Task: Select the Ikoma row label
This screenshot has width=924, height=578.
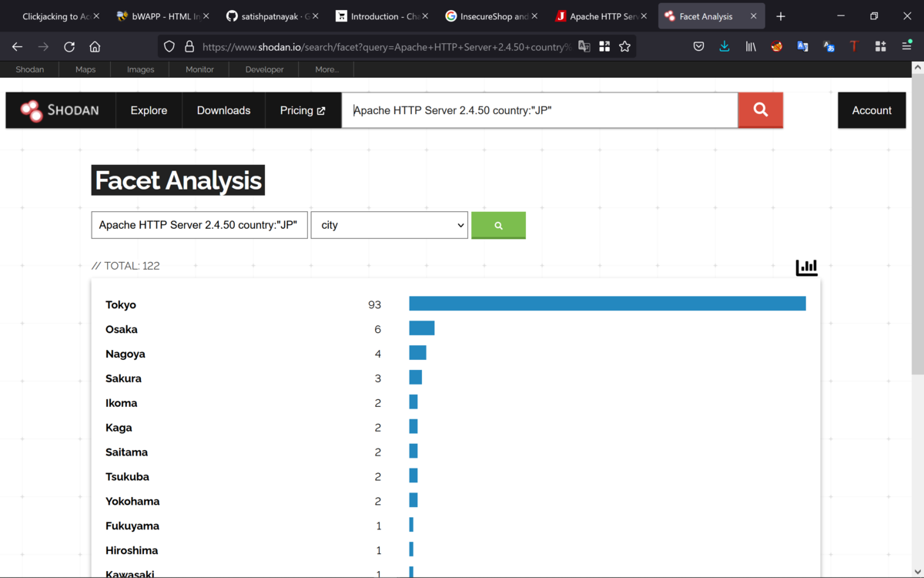Action: [122, 403]
